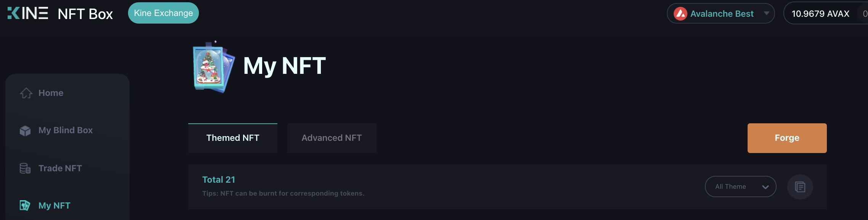
Task: Click the Avalanche red network logo
Action: tap(680, 14)
